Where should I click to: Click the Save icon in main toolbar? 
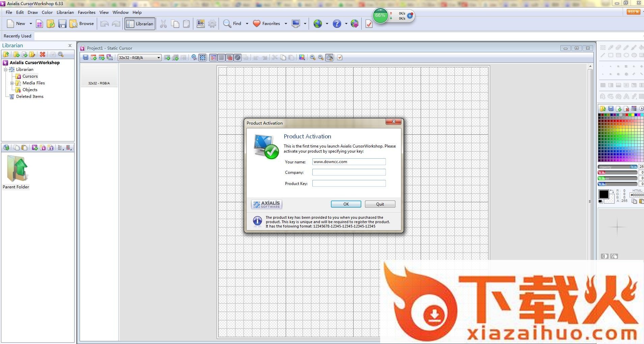[62, 24]
